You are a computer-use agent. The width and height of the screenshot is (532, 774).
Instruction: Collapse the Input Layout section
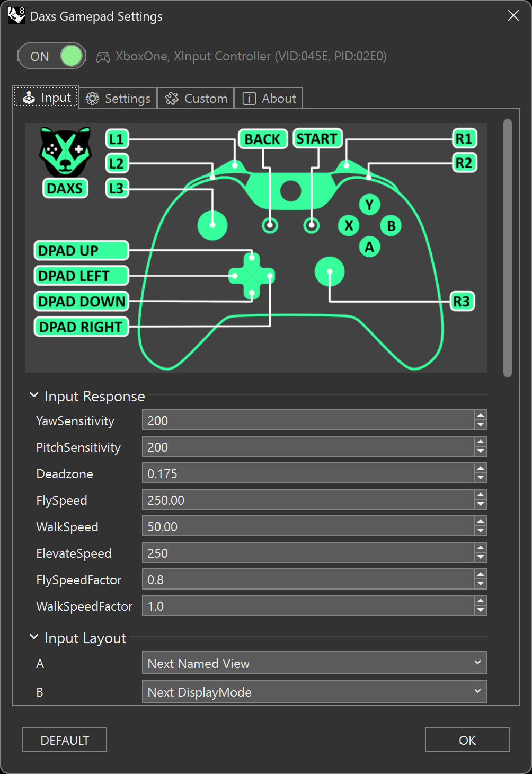tap(34, 637)
